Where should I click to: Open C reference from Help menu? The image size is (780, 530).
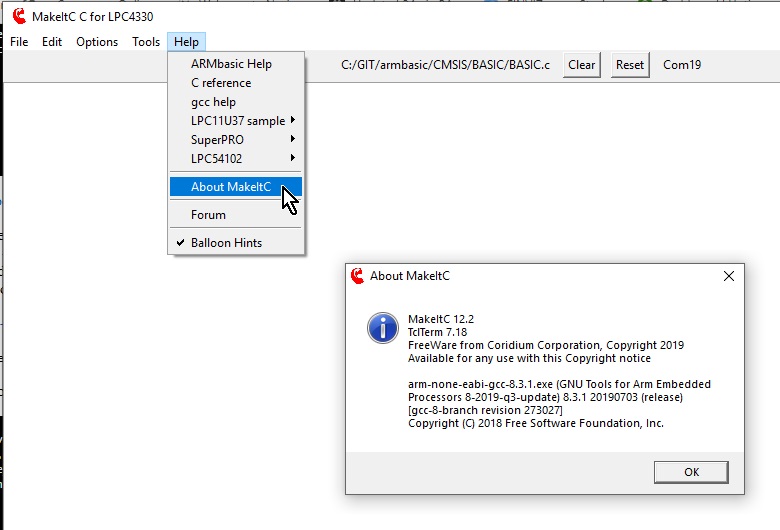pyautogui.click(x=221, y=83)
